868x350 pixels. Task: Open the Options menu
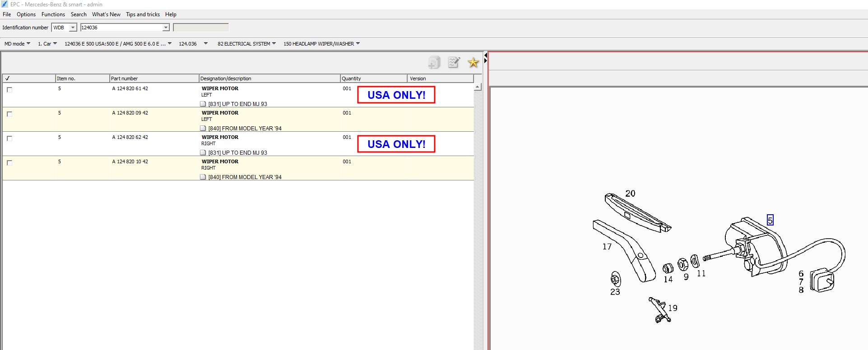click(26, 14)
